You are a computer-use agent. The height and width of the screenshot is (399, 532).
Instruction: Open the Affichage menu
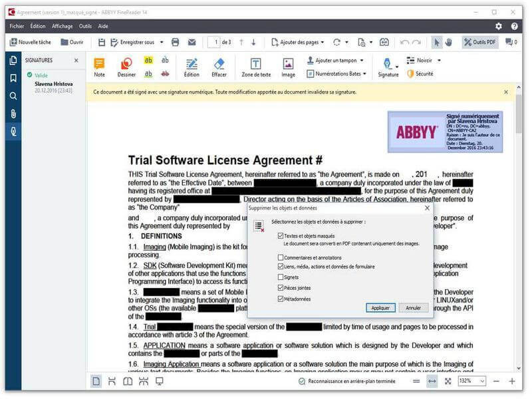[62, 26]
